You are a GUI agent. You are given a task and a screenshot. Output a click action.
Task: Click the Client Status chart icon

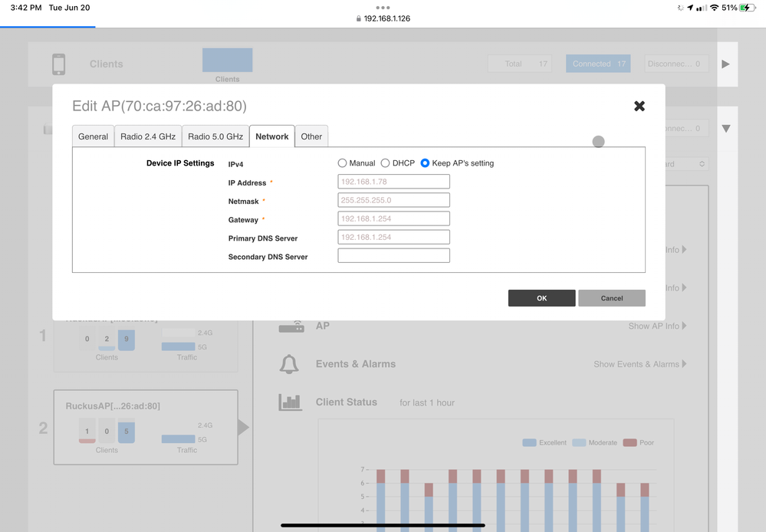[x=290, y=402]
